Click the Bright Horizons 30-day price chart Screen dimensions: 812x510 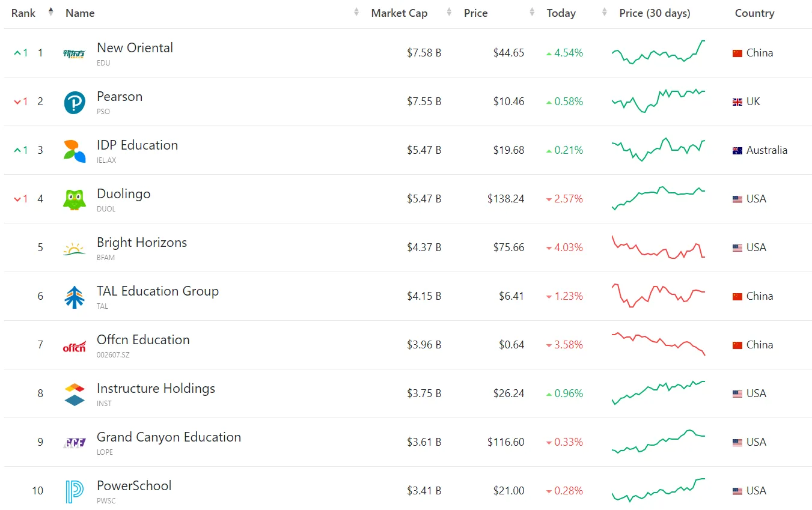[x=658, y=247]
